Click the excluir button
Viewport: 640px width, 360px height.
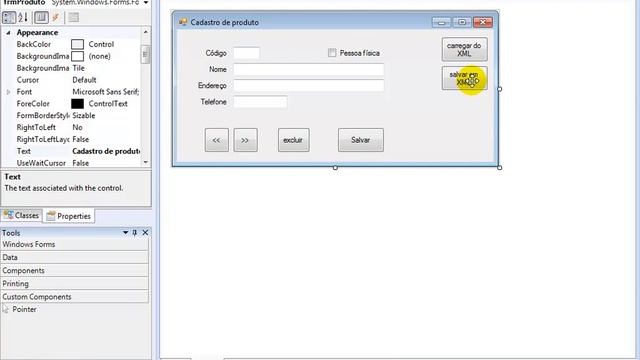click(x=293, y=140)
